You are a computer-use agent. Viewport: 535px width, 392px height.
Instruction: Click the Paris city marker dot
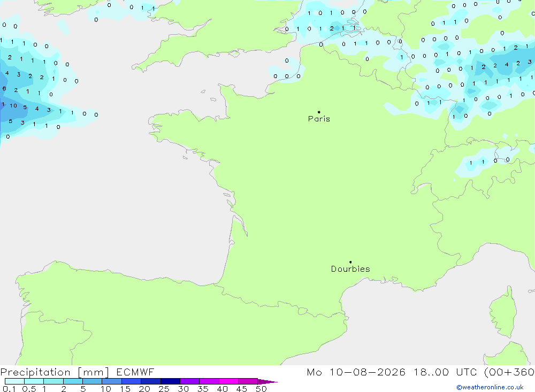[319, 112]
